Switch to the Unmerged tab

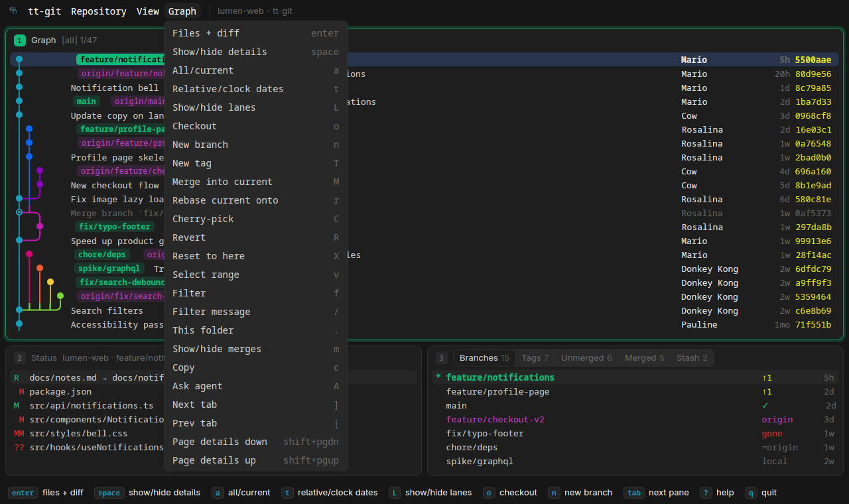coord(586,358)
